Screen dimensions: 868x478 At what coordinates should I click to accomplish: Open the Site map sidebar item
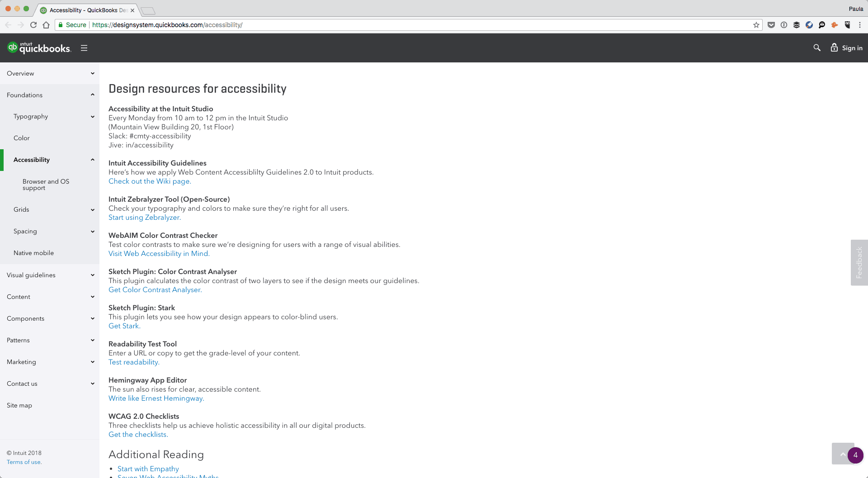point(19,405)
